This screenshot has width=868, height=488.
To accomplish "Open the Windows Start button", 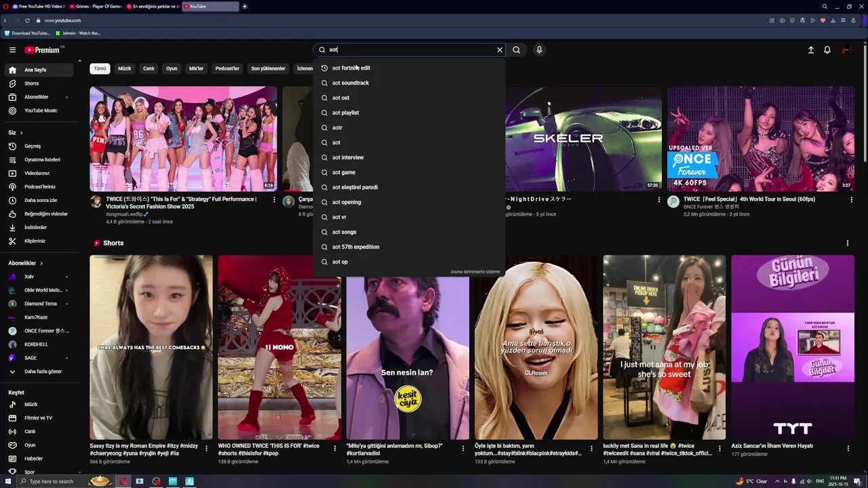I will [x=7, y=481].
